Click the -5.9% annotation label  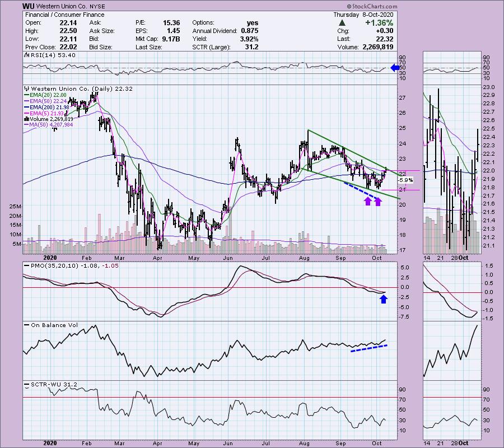[x=405, y=180]
